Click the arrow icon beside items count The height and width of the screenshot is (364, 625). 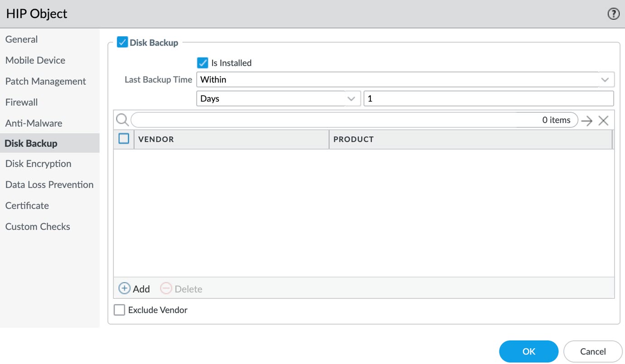click(x=587, y=120)
